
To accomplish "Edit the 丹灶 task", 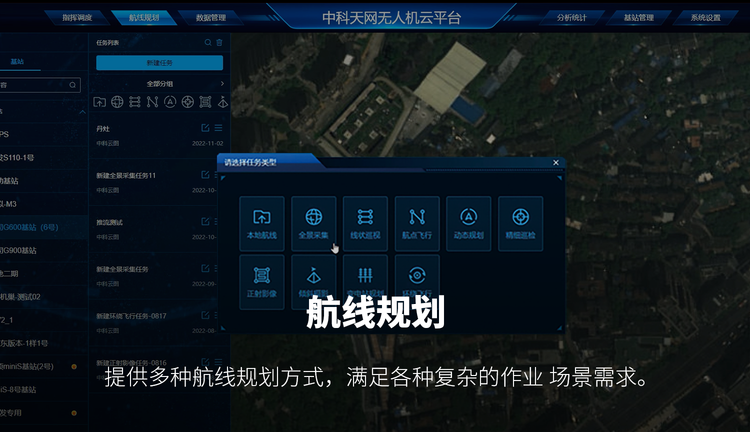I will (205, 128).
